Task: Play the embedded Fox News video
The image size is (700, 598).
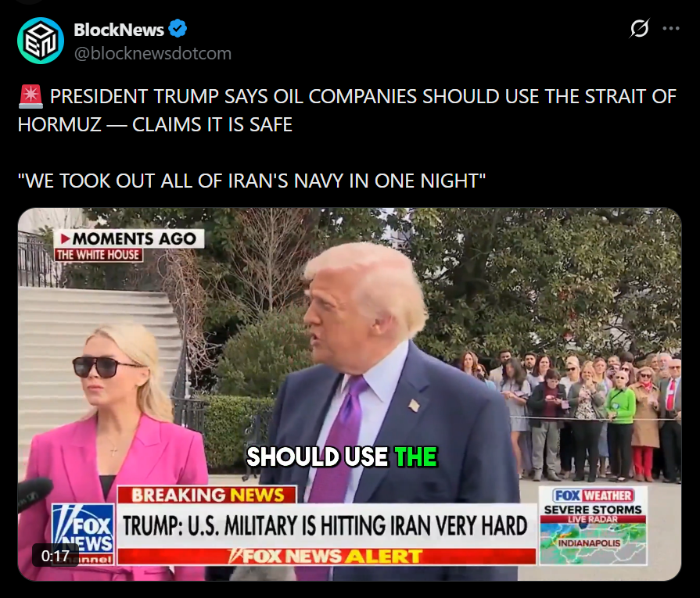Action: [350, 394]
